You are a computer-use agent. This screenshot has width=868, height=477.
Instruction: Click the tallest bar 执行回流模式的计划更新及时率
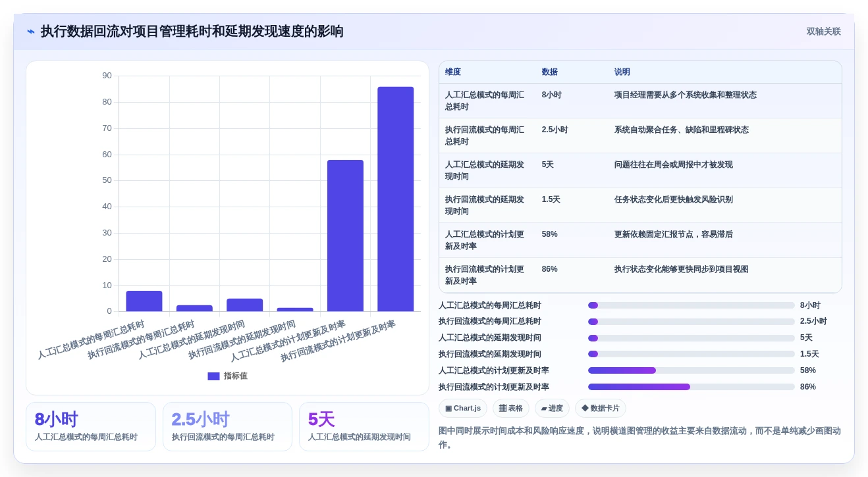coord(396,199)
